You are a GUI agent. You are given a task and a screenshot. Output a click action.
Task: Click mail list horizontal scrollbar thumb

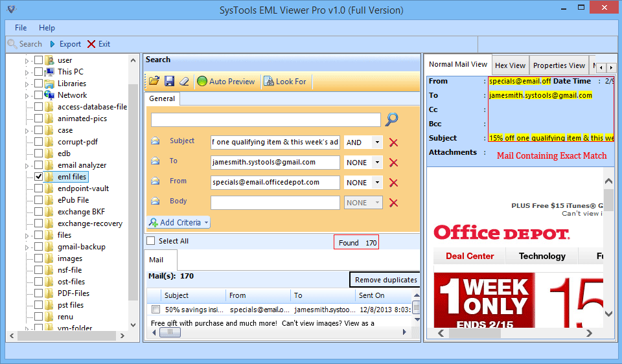[170, 332]
